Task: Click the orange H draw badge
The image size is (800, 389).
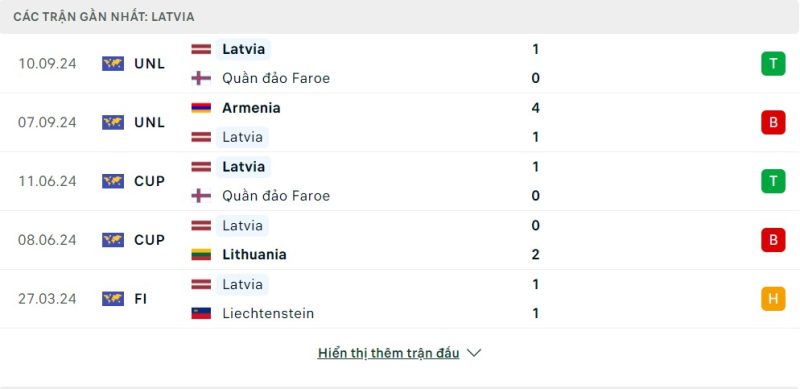Action: pos(773,299)
